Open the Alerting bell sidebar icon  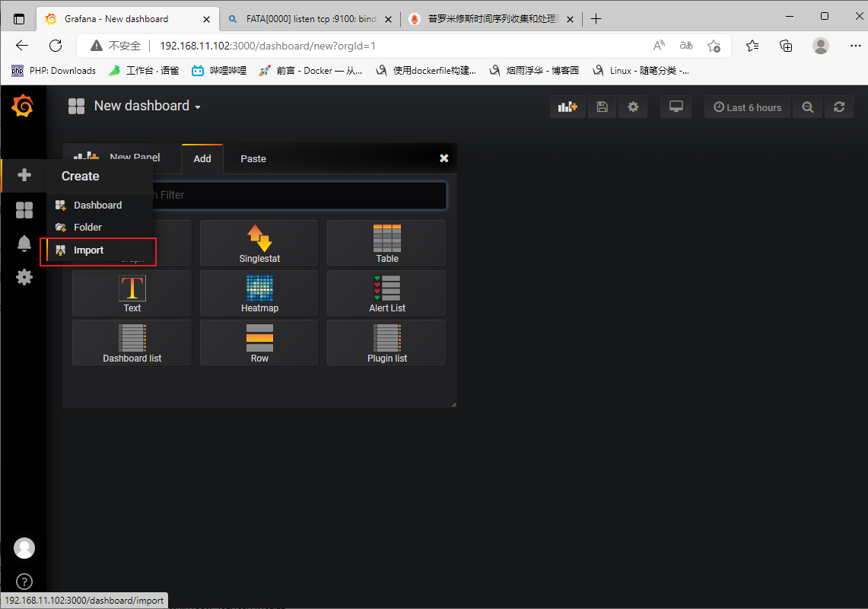click(24, 244)
